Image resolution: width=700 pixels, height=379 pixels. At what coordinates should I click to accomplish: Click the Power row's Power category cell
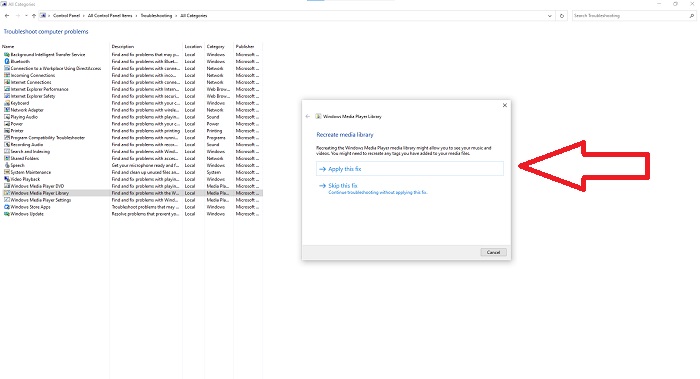tap(213, 124)
